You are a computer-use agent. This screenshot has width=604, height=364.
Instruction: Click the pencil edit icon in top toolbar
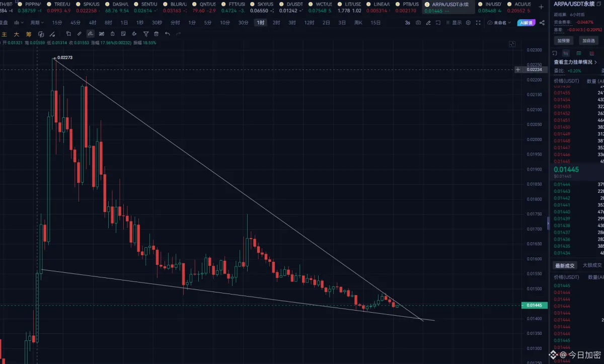tap(428, 23)
